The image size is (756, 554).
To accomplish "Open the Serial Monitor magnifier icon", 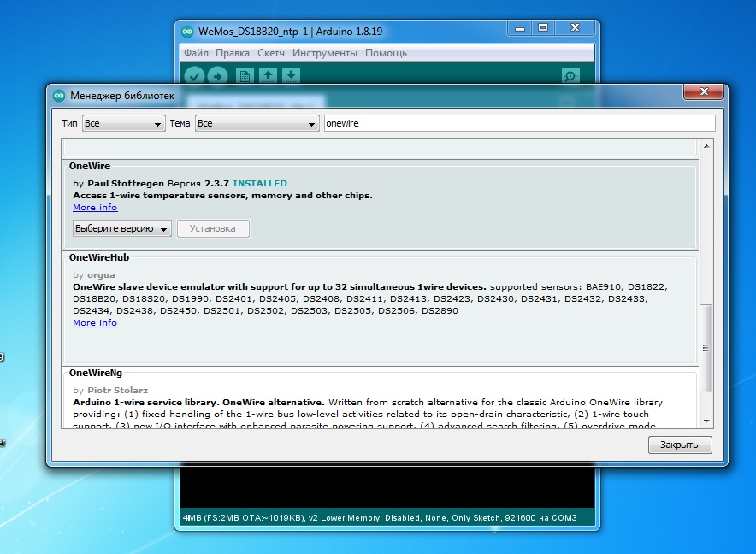I will (x=570, y=76).
